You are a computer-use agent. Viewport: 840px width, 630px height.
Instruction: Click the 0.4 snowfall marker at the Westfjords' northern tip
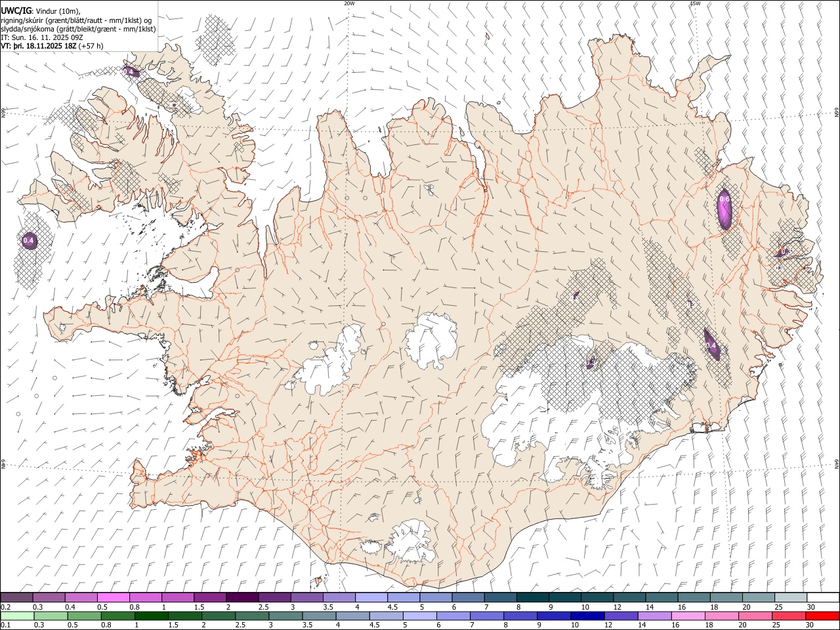click(131, 71)
